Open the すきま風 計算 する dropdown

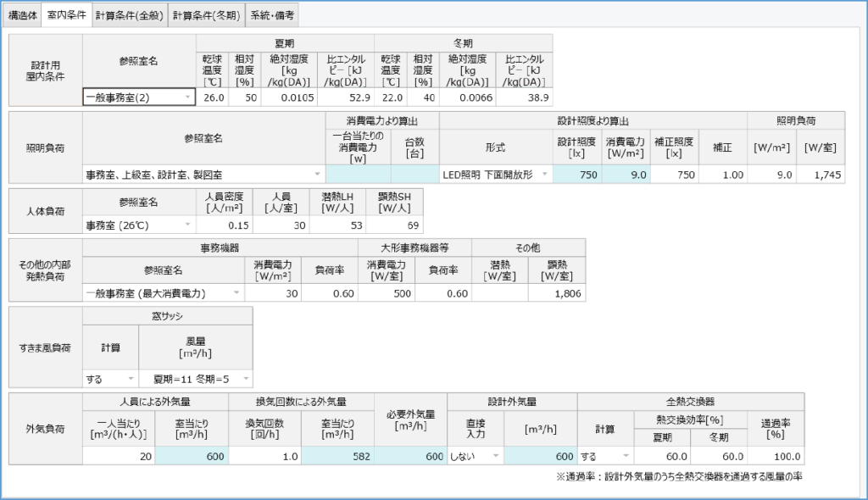tap(131, 379)
